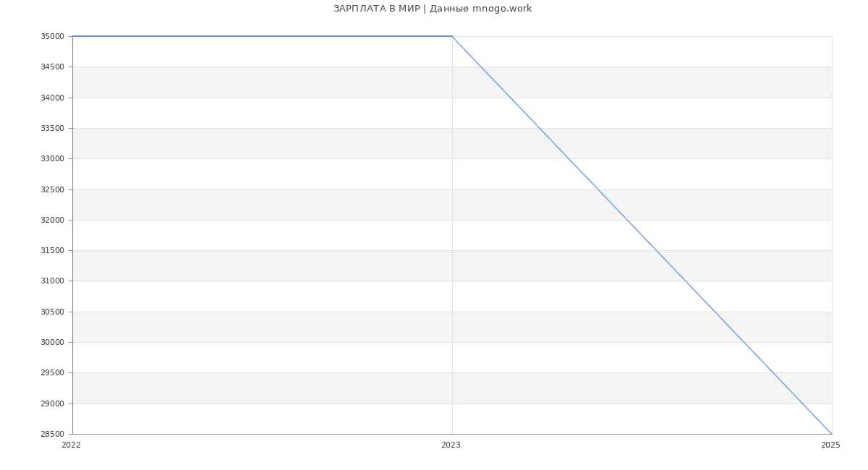Click the 31000 y-axis label
Screen dimensions: 868x470
[x=53, y=281]
